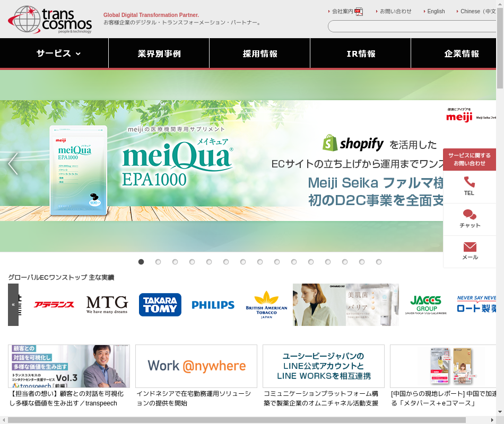Click the グローバルECワンストップ 主な実績 heading

pos(61,277)
